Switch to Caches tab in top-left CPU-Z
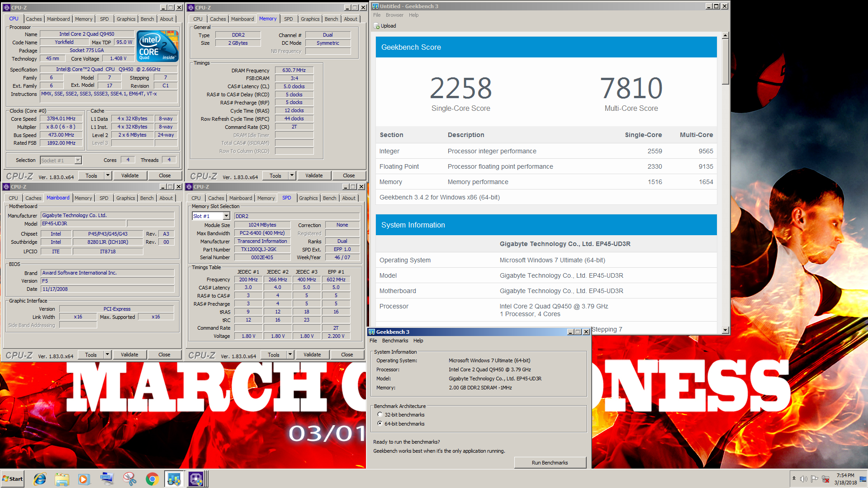Image resolution: width=868 pixels, height=488 pixels. click(33, 19)
